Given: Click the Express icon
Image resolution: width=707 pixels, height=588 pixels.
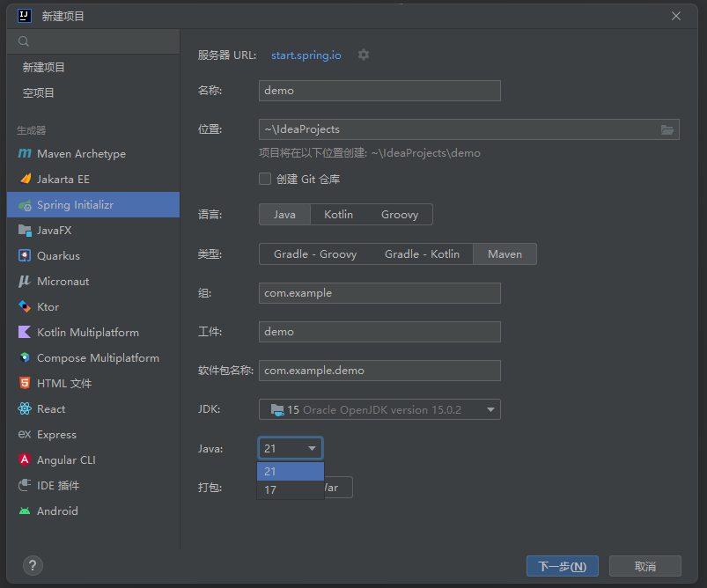Looking at the screenshot, I should [25, 434].
